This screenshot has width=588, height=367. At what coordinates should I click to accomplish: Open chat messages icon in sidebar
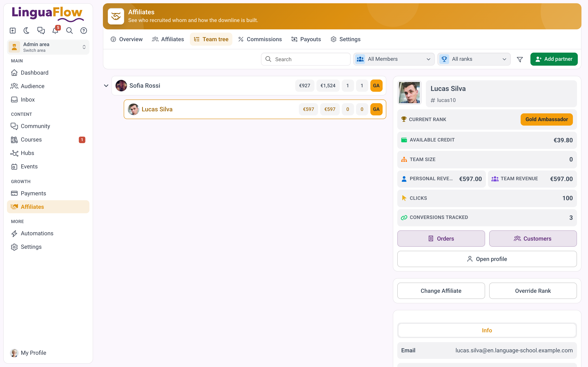click(41, 31)
